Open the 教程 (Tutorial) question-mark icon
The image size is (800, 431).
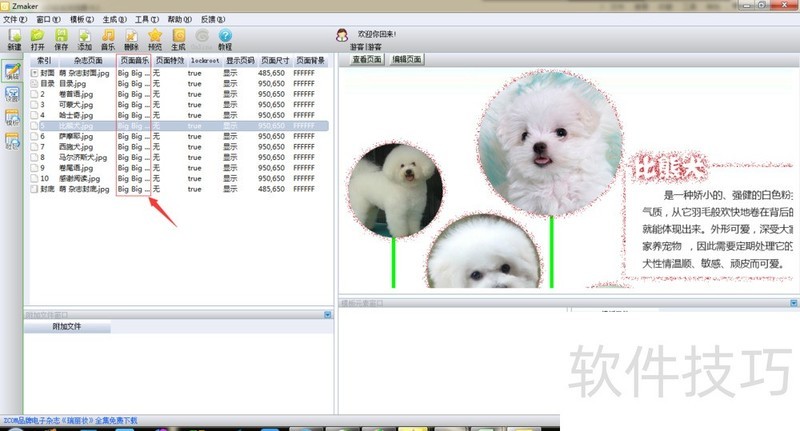(x=225, y=35)
